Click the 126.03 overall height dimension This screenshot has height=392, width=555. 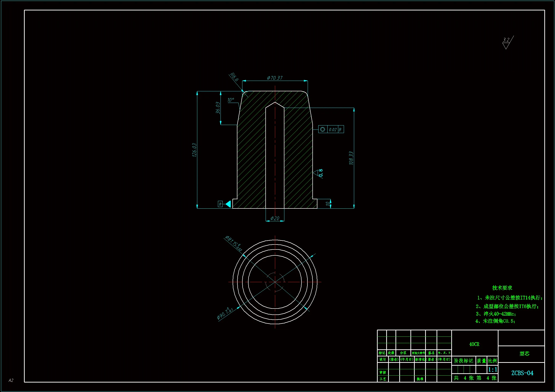[194, 150]
